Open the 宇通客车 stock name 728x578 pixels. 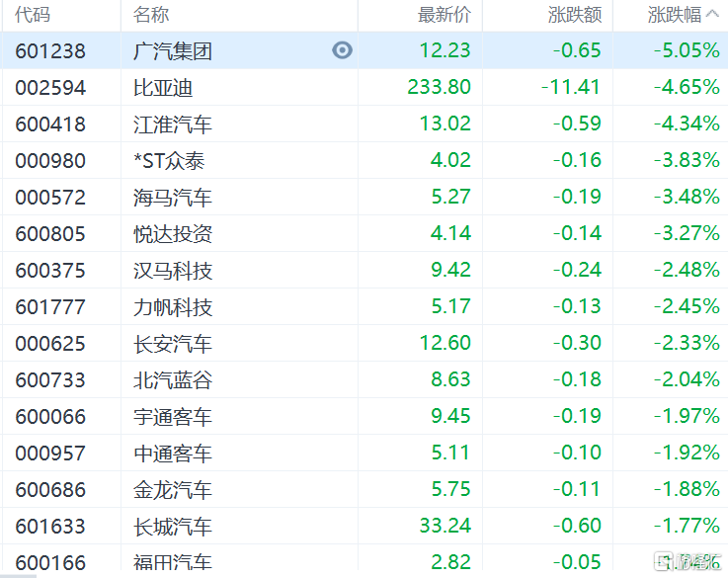173,416
